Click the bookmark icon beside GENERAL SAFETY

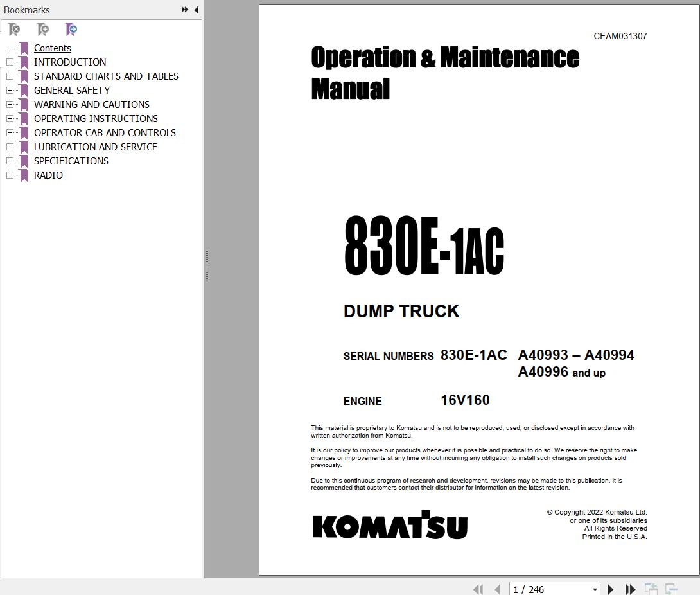pos(24,91)
